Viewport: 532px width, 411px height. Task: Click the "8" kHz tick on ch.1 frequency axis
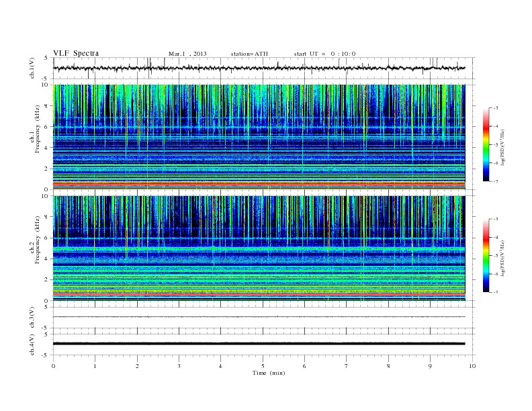pyautogui.click(x=47, y=106)
